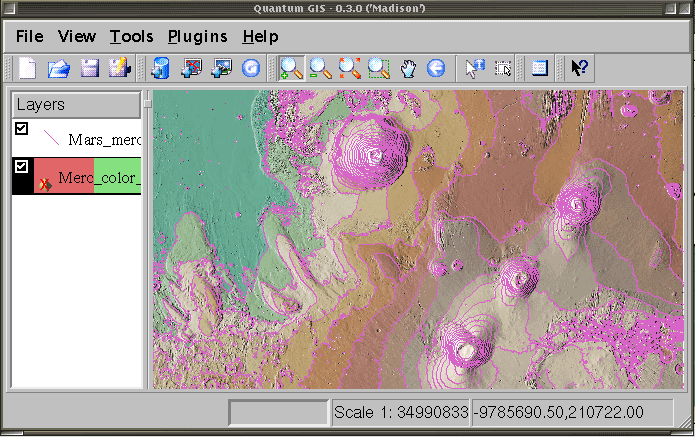
Task: Open the Tools menu
Action: (131, 36)
